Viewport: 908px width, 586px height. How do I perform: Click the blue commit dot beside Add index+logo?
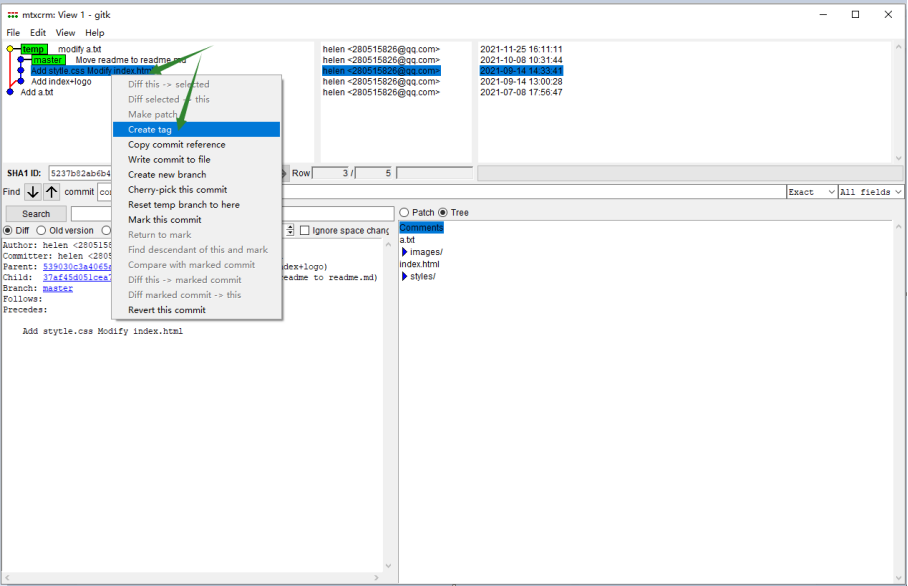pos(21,82)
